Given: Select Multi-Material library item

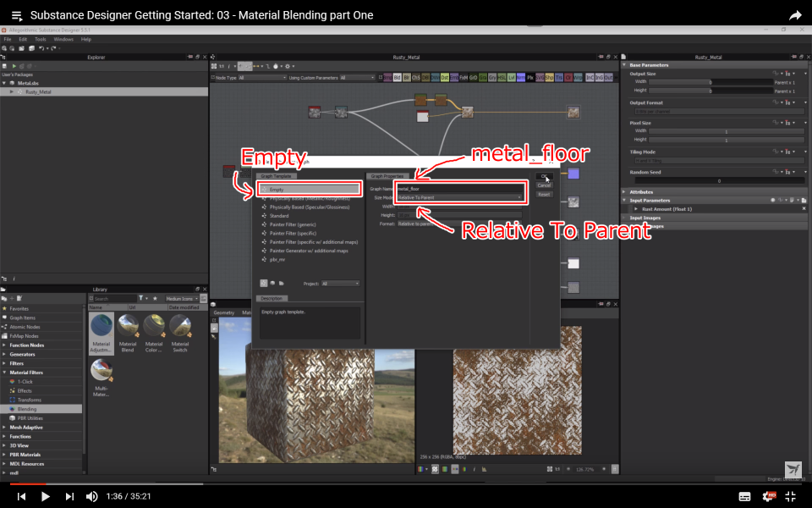Looking at the screenshot, I should (x=101, y=378).
